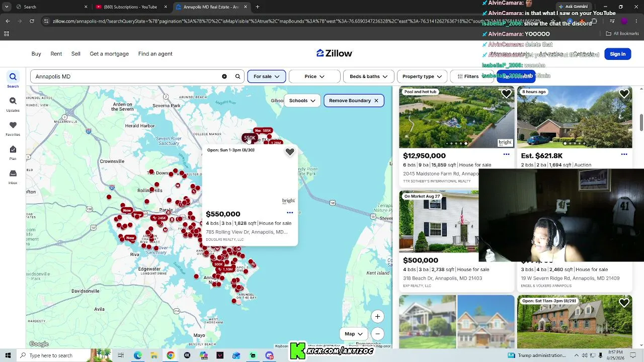Open the Est. $621.8K house photo
This screenshot has width=644, height=362.
575,117
